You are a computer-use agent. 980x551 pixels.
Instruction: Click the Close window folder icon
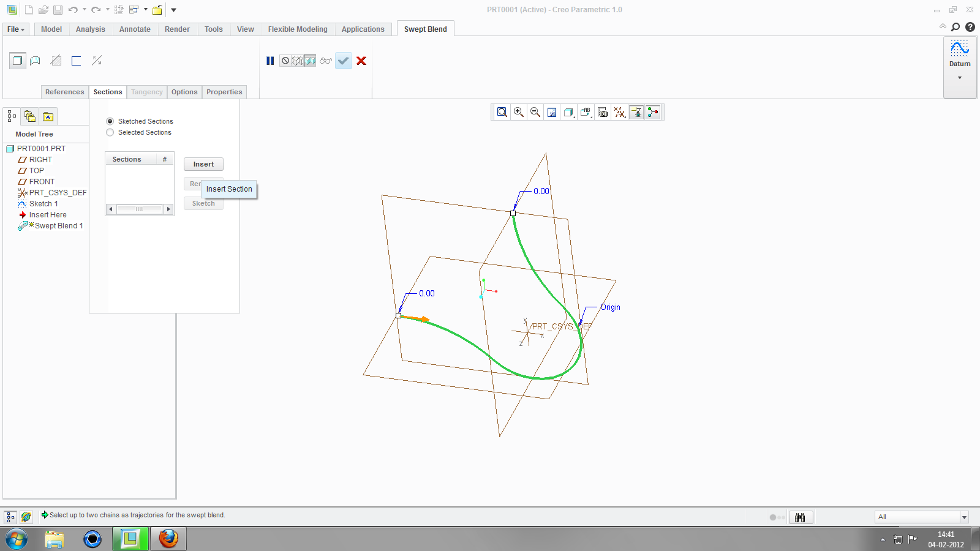tap(157, 10)
